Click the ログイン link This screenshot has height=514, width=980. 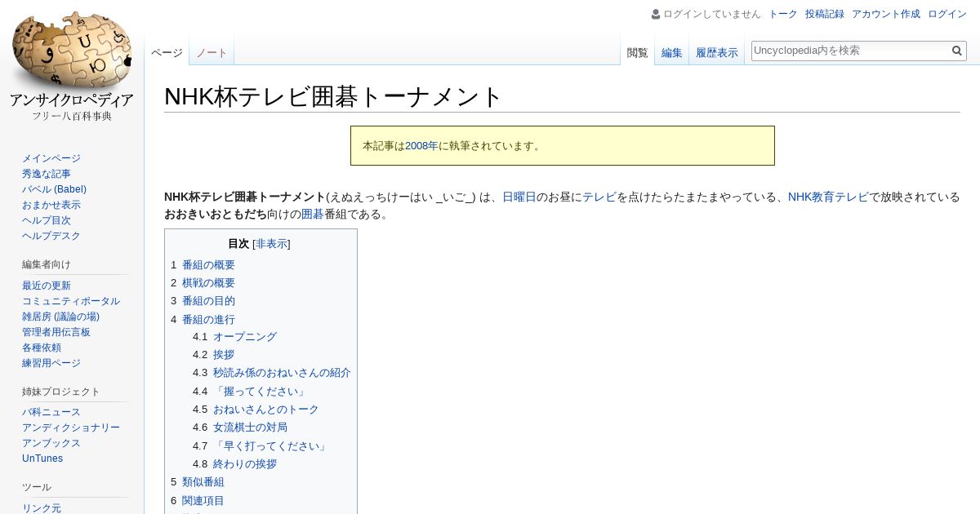point(947,14)
